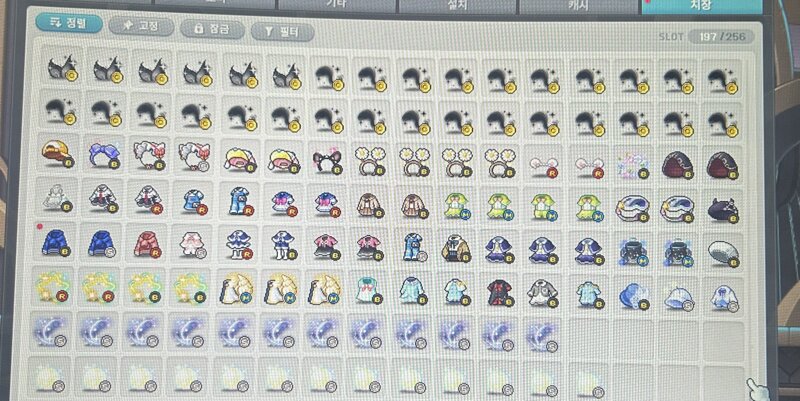Select the red hoodie item
The width and height of the screenshot is (800, 401).
147,244
